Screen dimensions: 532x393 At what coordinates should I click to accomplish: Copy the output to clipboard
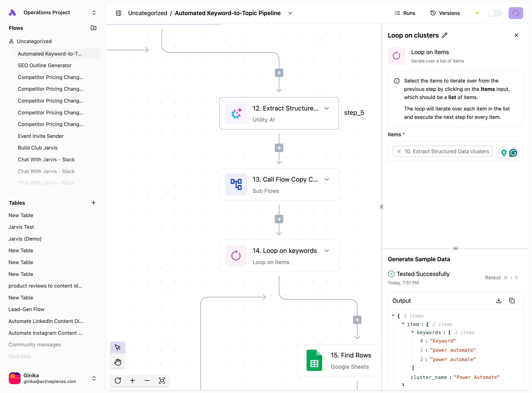tap(512, 300)
